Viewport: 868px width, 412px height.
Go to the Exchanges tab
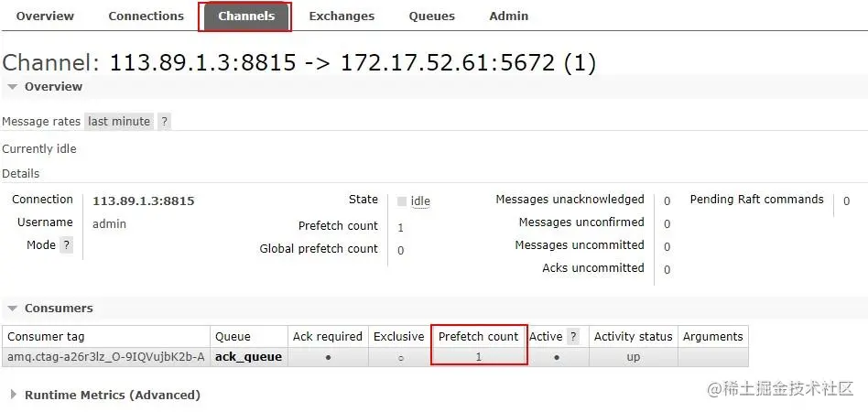[342, 16]
